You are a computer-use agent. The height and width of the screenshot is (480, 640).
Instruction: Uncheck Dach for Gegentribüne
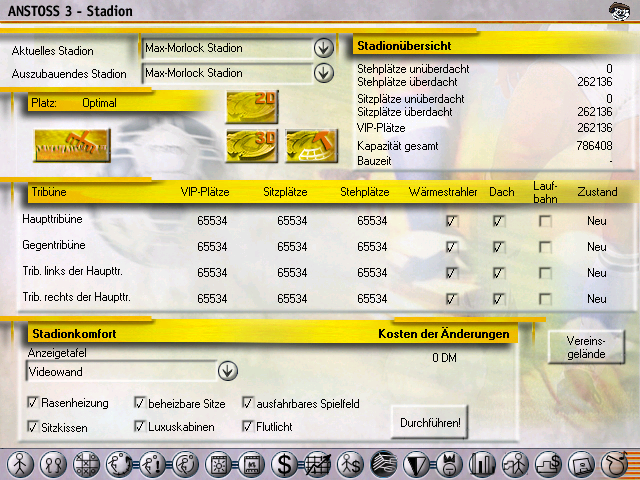coord(499,247)
